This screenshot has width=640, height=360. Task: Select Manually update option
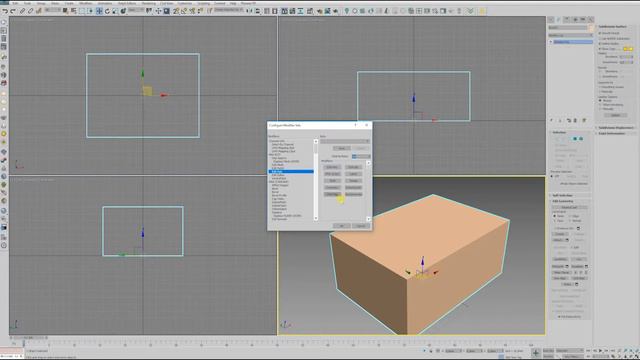tap(600, 109)
